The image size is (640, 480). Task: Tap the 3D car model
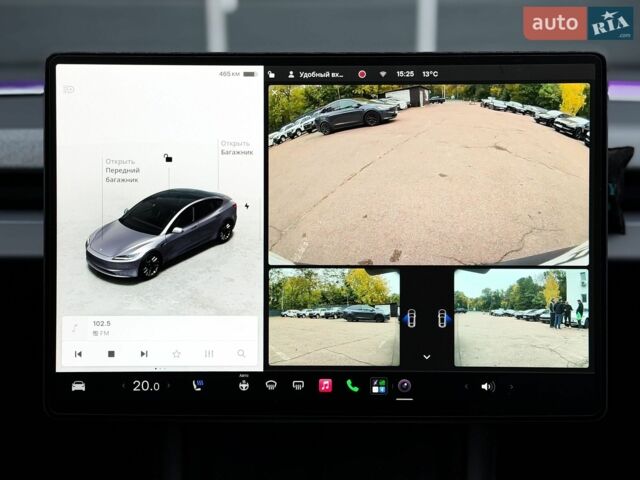[161, 233]
